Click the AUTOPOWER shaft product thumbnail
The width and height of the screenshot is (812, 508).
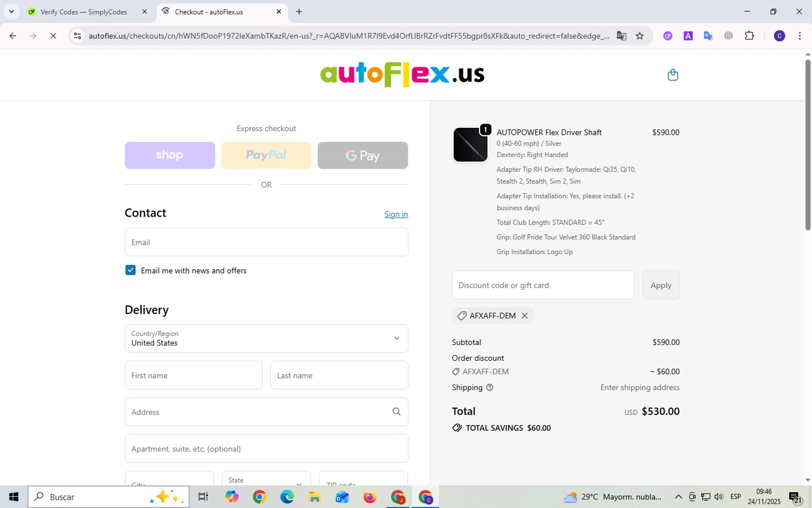click(x=470, y=145)
